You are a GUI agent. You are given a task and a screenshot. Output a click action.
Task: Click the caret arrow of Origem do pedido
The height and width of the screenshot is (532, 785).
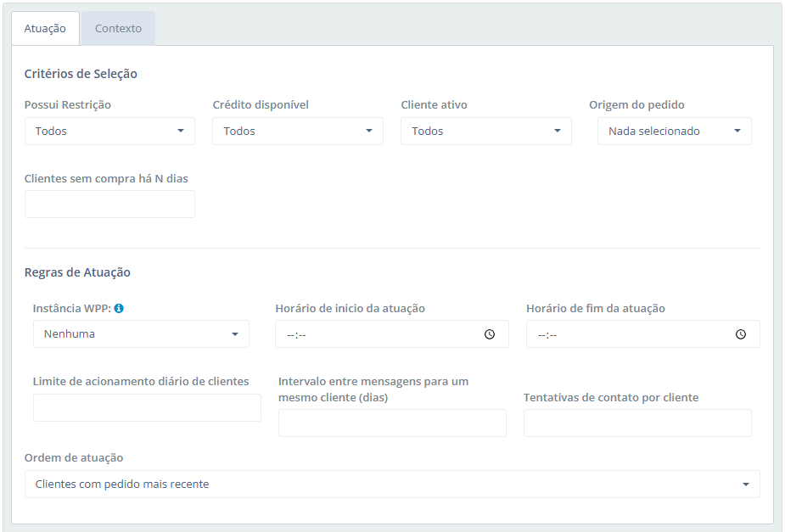737,132
